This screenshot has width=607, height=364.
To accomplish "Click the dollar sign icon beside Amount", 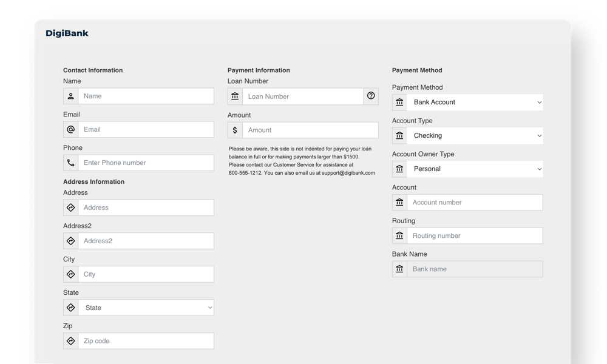I will 235,130.
